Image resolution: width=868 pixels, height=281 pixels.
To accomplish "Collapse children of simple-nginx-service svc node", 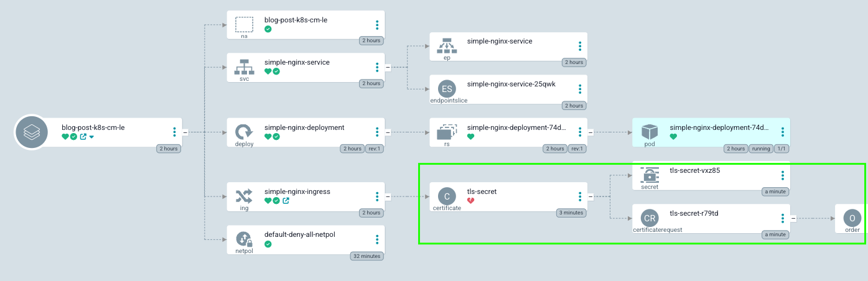I will (388, 67).
